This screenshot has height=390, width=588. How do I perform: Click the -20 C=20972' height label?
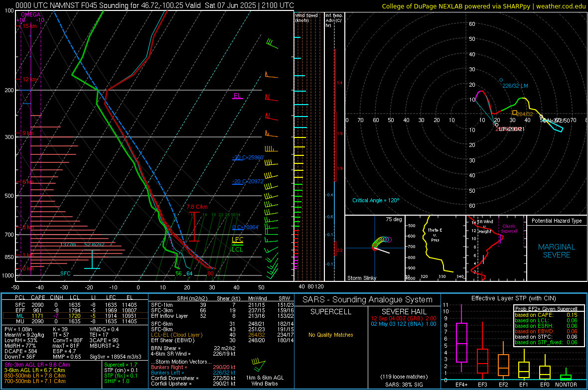click(248, 181)
